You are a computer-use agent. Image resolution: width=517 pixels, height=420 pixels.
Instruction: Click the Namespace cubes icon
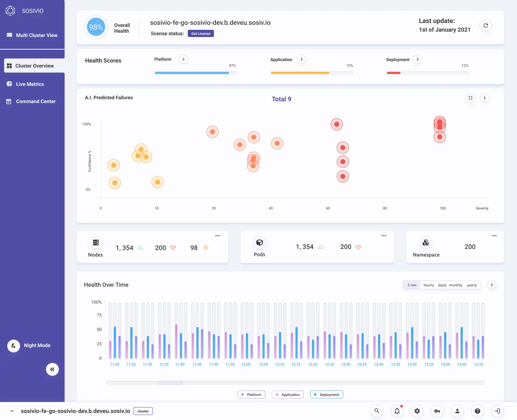pyautogui.click(x=426, y=243)
